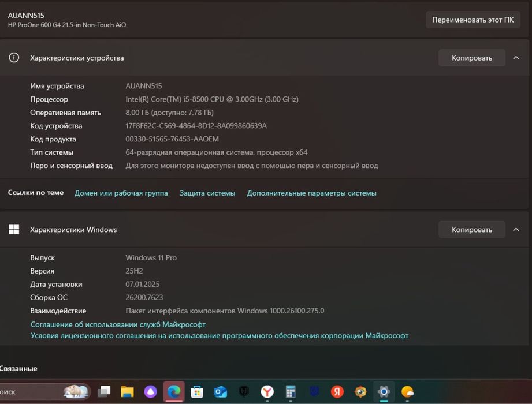Select Пакет интерфейса компонентов Windows value
The height and width of the screenshot is (404, 532).
pyautogui.click(x=225, y=311)
